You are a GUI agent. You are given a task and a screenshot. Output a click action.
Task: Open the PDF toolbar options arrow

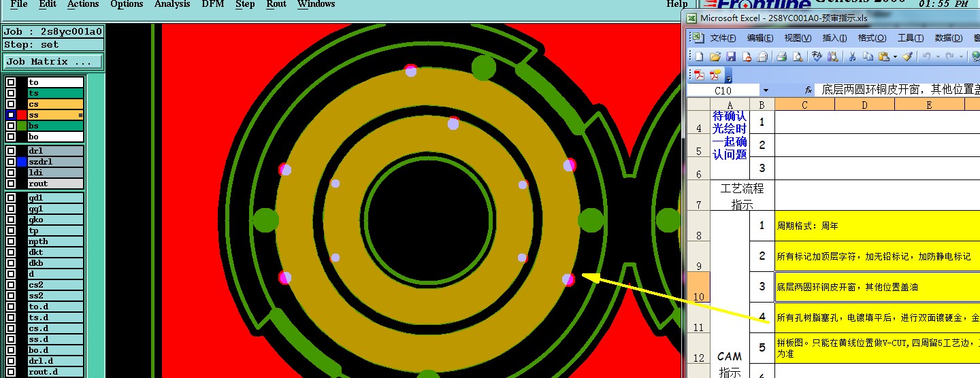(728, 75)
